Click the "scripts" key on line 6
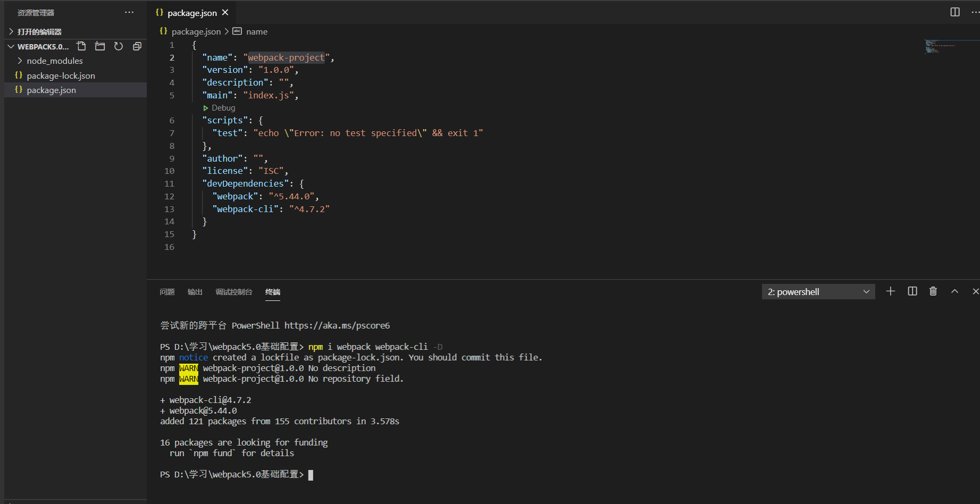The image size is (980, 504). (225, 121)
